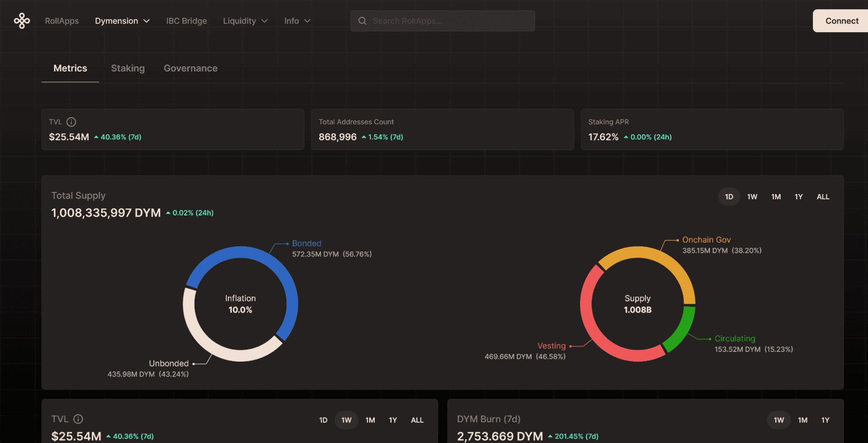Click the Onchain Gov legend label
The image size is (868, 443).
pyautogui.click(x=706, y=240)
